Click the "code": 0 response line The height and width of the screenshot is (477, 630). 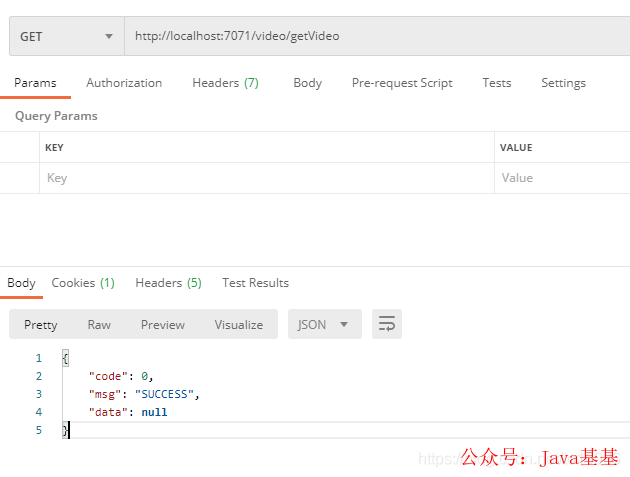(121, 376)
